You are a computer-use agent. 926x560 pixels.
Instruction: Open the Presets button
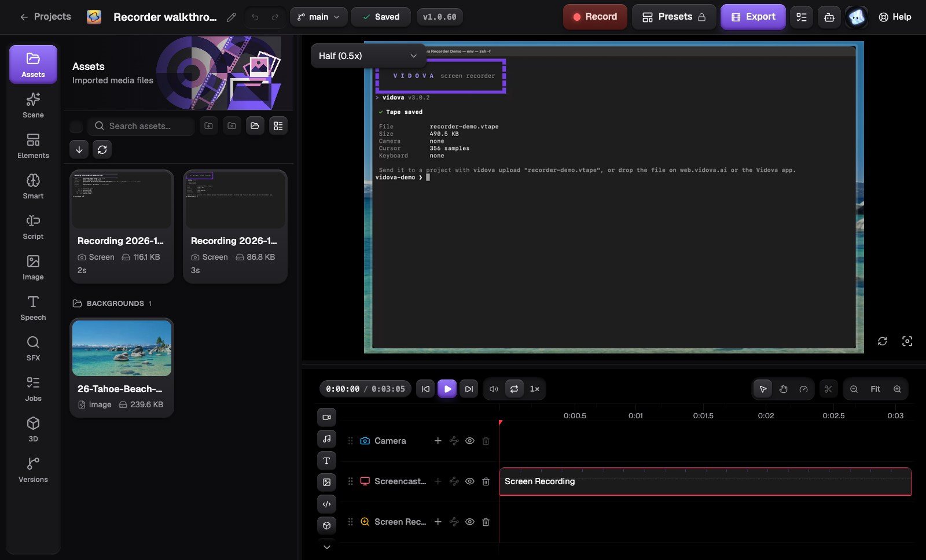[674, 17]
